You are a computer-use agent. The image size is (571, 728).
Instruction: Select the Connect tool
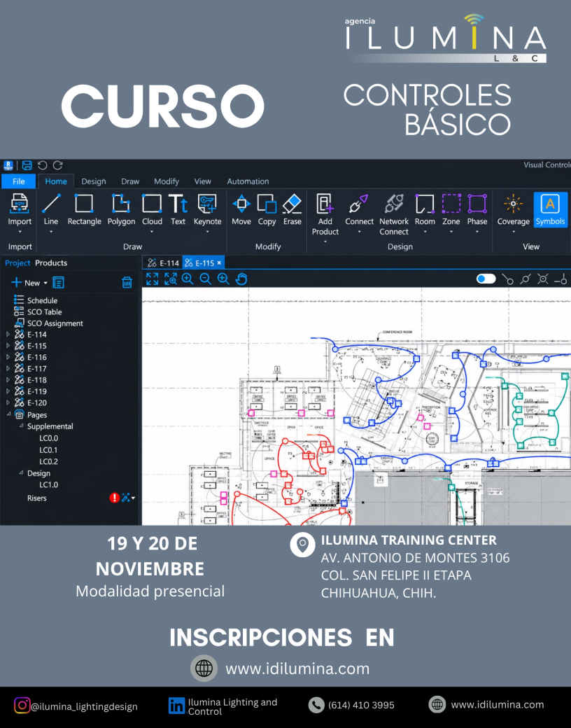point(359,210)
